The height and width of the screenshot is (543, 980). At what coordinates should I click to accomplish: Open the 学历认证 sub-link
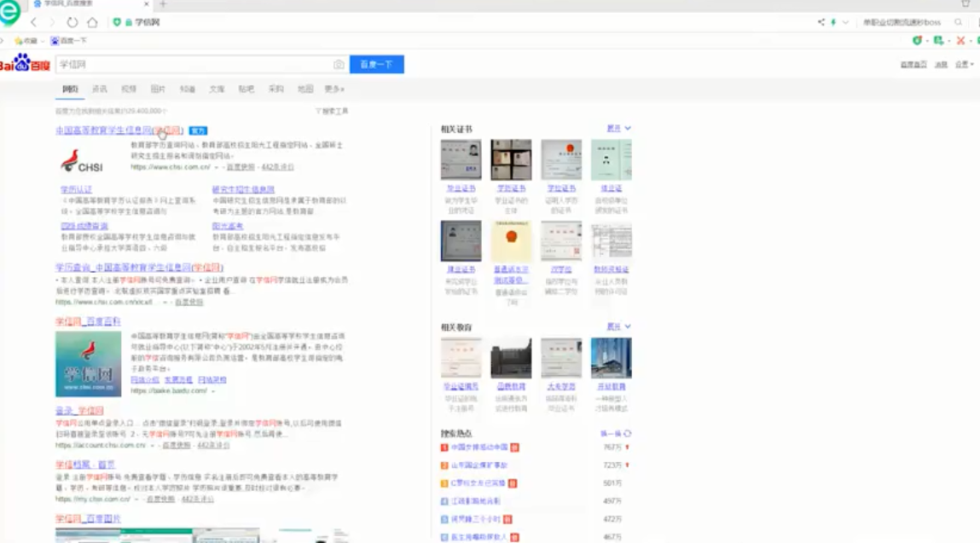(76, 189)
